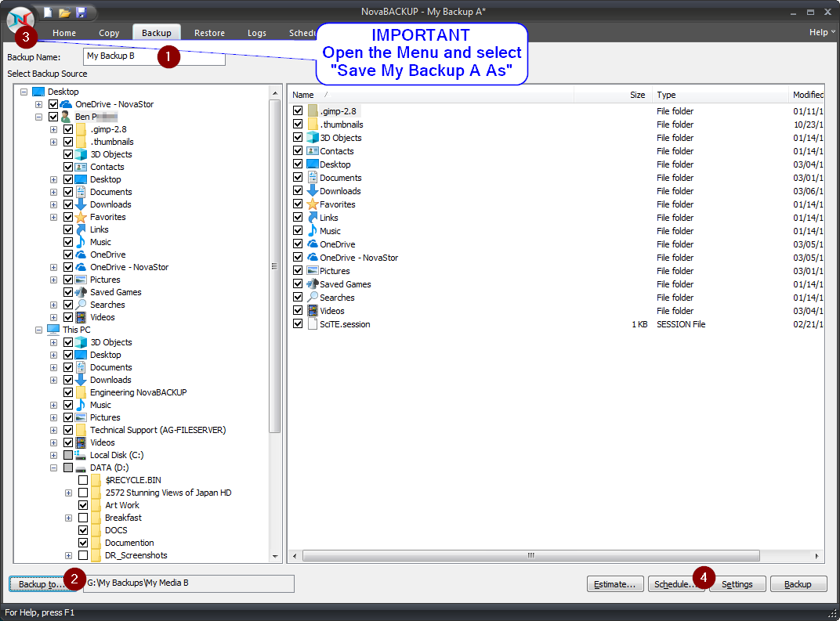Select the .gimp-2.8 folder icon in file list
The height and width of the screenshot is (621, 840).
point(313,111)
